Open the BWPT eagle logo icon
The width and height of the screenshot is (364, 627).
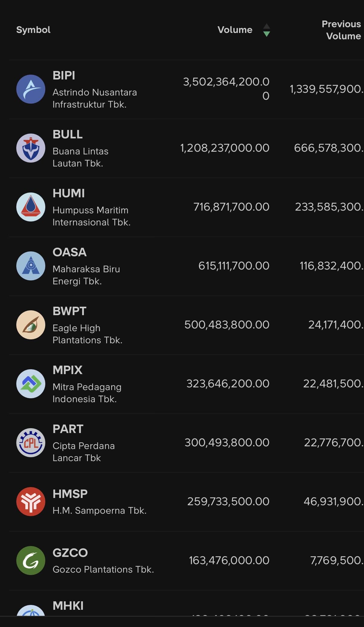[31, 325]
